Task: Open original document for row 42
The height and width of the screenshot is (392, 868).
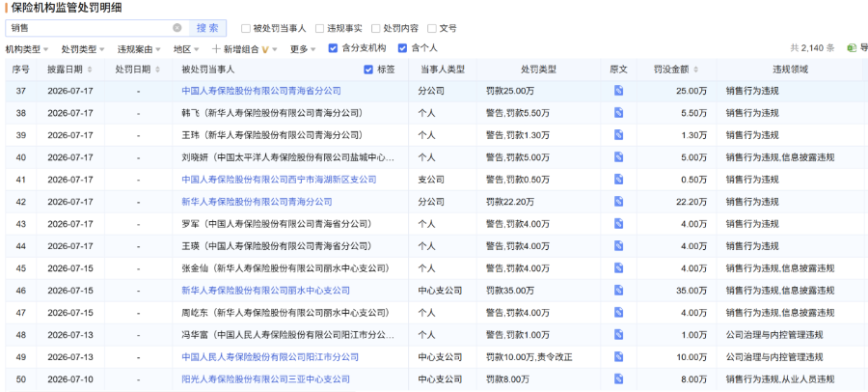Action: [618, 202]
